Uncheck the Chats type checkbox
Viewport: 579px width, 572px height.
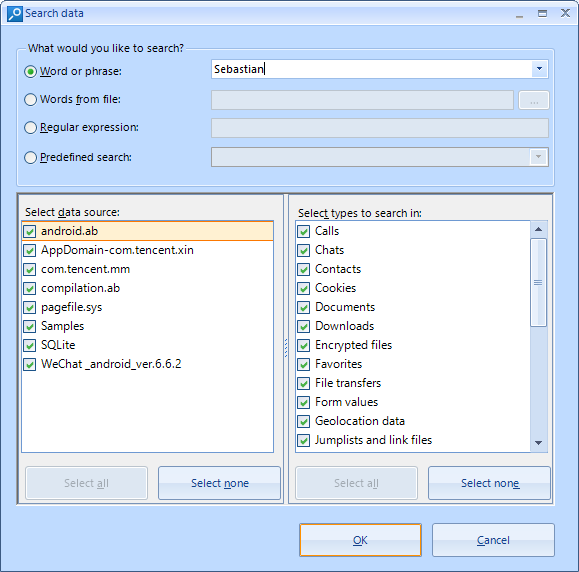click(304, 250)
